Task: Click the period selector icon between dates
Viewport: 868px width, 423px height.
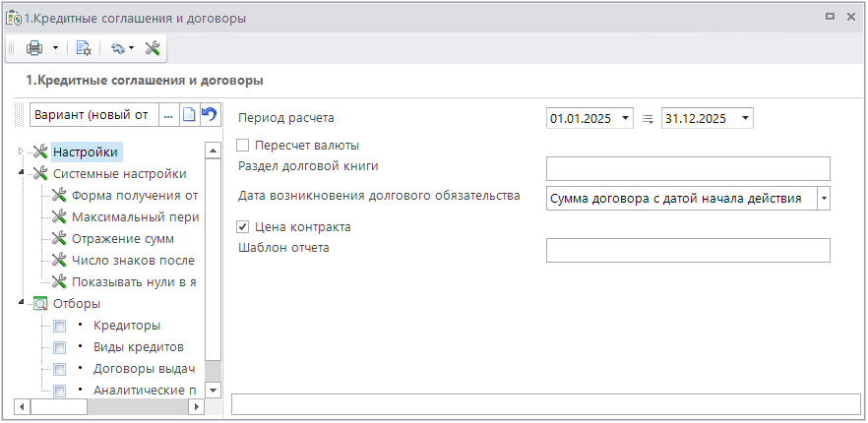Action: click(648, 119)
